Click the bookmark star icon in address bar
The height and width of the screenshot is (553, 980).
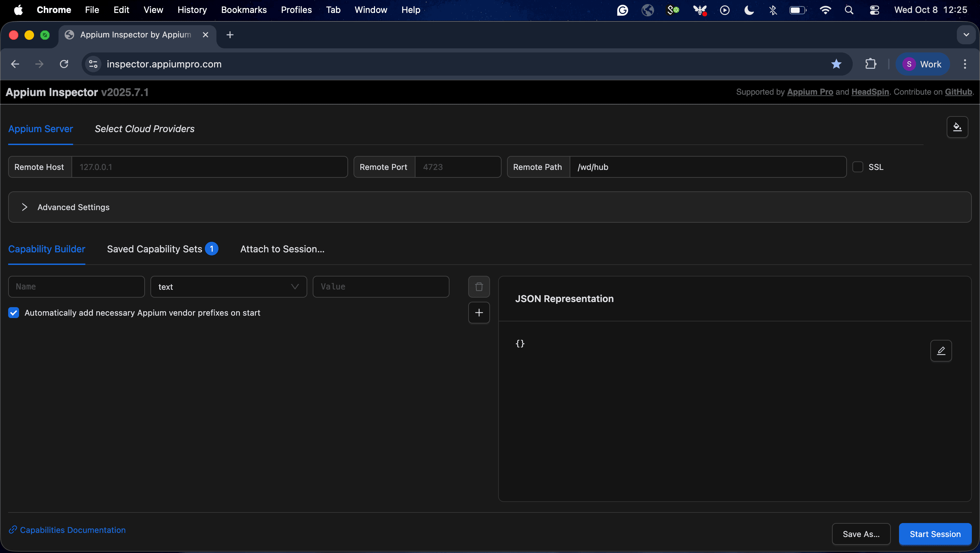[x=836, y=64]
